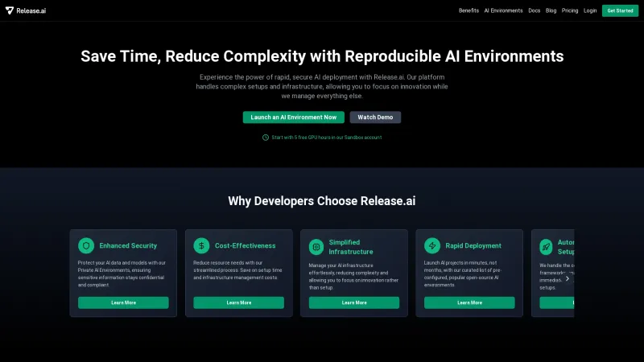This screenshot has width=644, height=362.
Task: Click the 'Experience the power of rapid' paragraph
Action: coord(322,87)
